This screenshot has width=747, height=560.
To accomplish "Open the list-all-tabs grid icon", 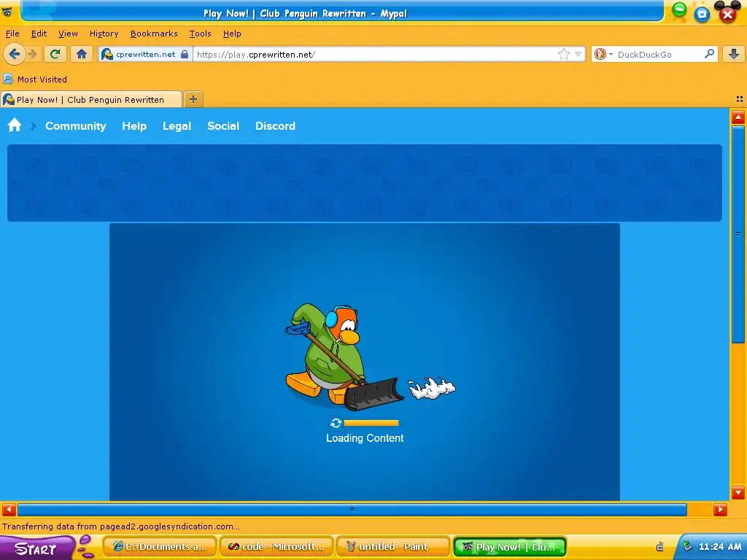I will point(740,99).
